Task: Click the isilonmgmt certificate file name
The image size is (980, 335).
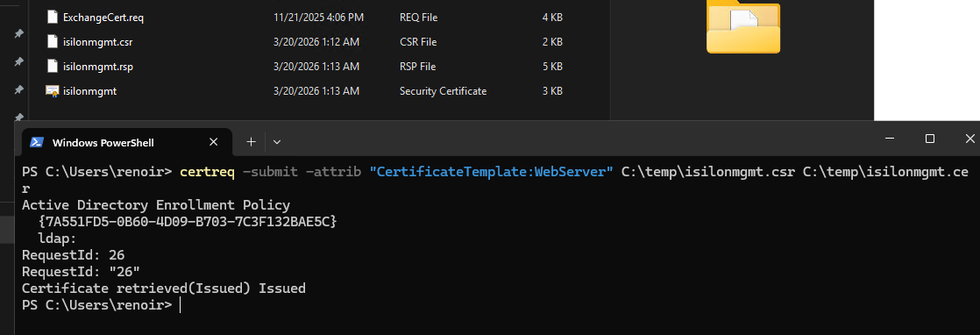Action: (90, 91)
